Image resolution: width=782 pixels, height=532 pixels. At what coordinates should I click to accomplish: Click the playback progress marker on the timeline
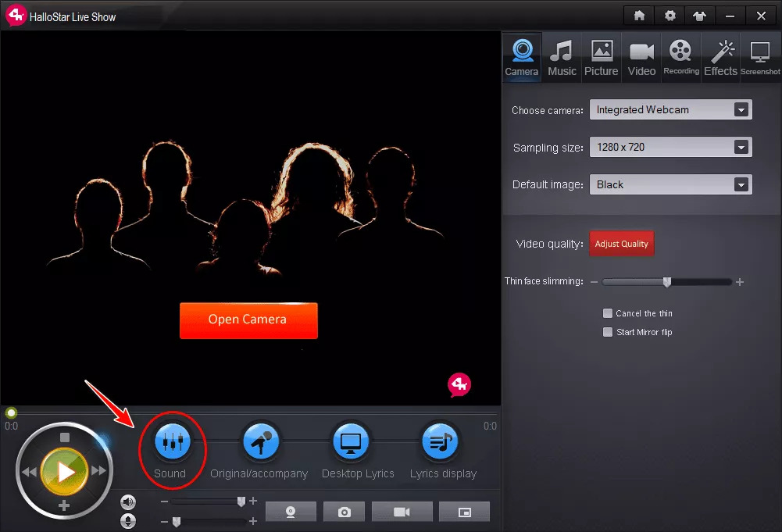pos(11,412)
